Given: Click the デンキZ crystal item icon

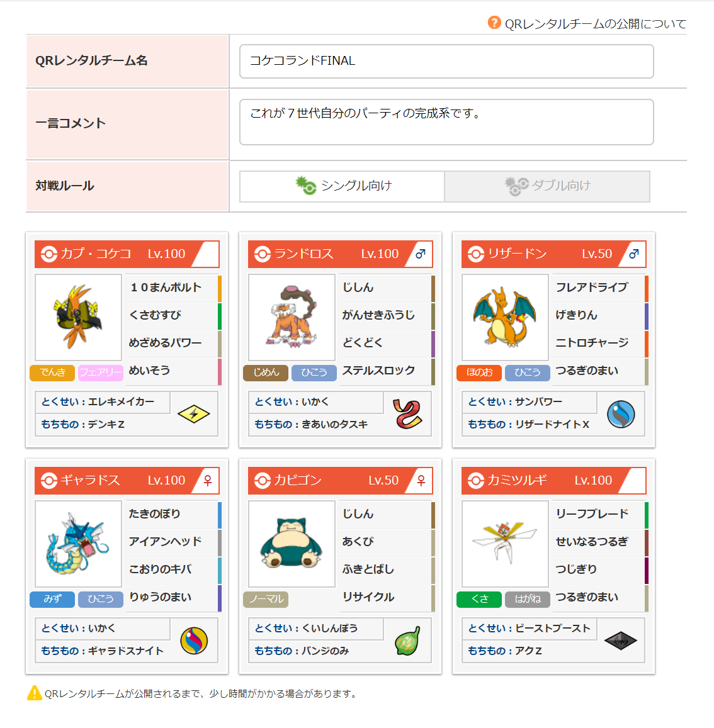Looking at the screenshot, I should click(194, 414).
